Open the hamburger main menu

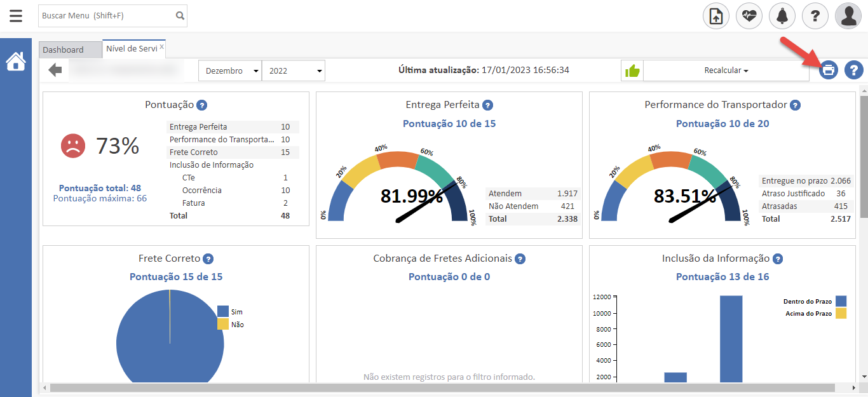point(15,16)
